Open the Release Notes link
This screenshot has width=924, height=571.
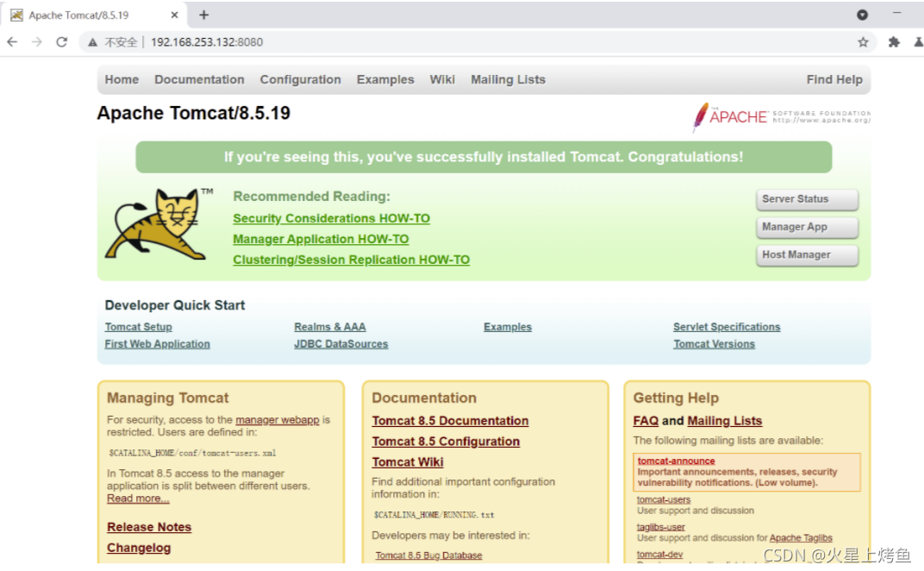tap(149, 527)
